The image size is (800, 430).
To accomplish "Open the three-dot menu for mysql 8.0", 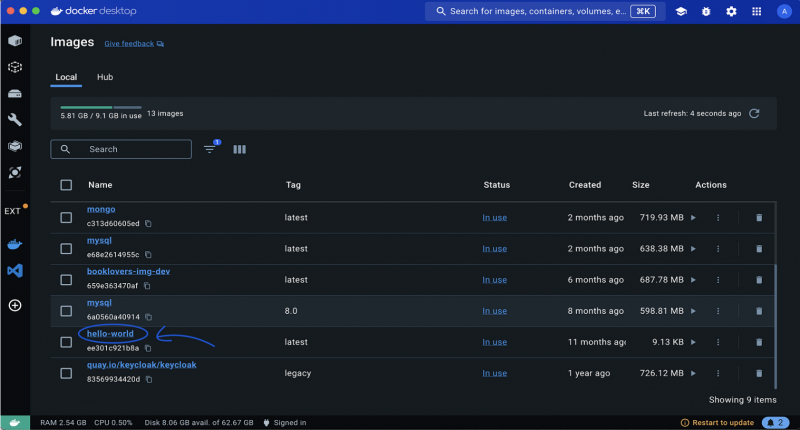I will pos(718,311).
